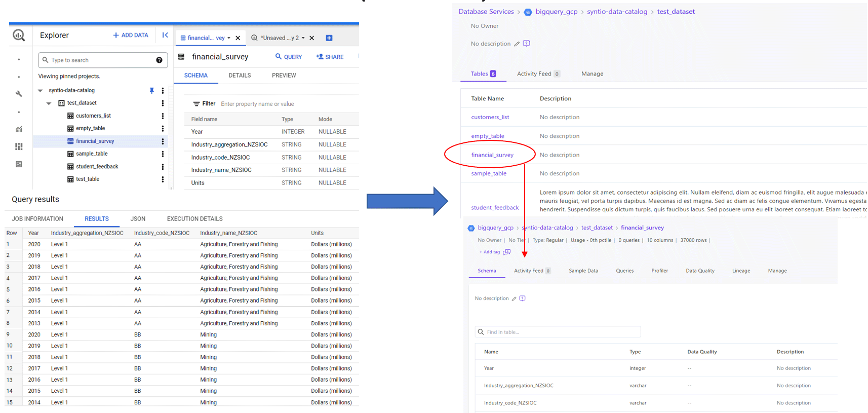Switch to PREVIEW tab
868x413 pixels.
(284, 76)
